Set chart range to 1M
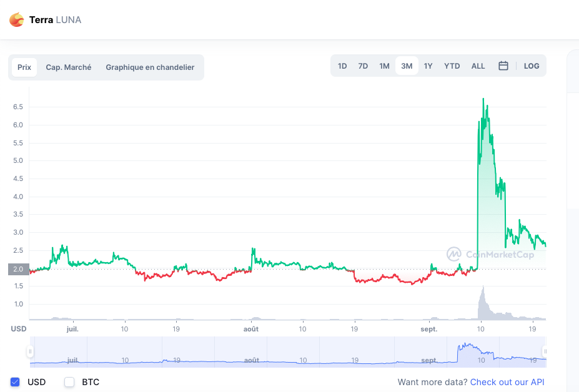579x392 pixels. tap(384, 66)
